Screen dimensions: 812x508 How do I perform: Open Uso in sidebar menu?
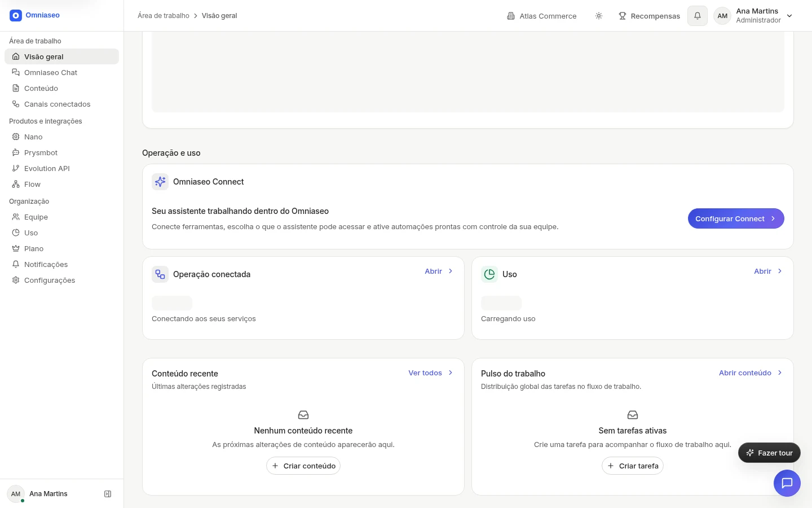[62, 233]
